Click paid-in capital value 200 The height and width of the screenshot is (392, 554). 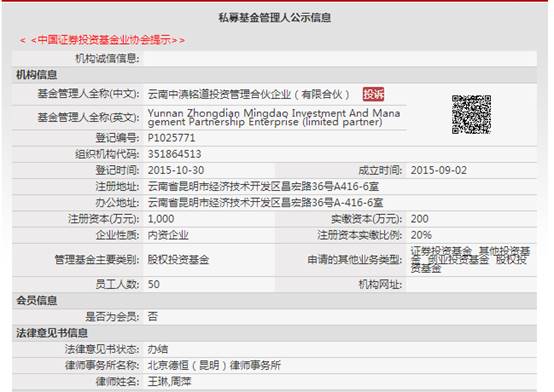(x=419, y=219)
